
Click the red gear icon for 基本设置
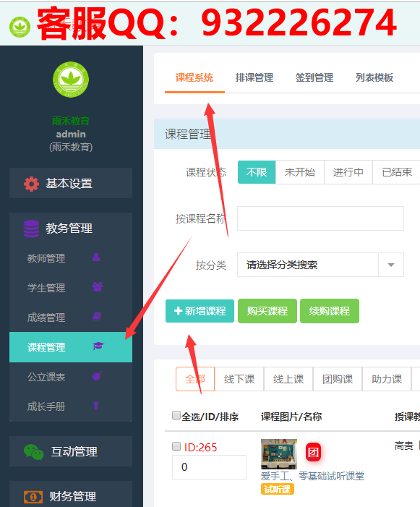click(31, 184)
